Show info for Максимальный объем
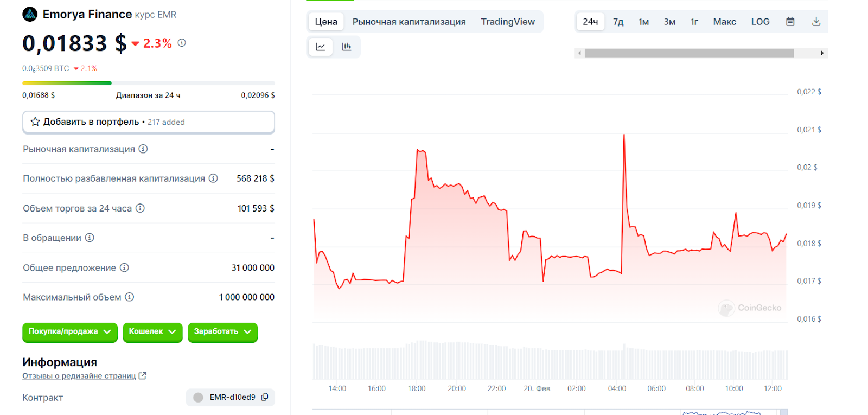Screen dimensions: 868x415 tap(130, 297)
